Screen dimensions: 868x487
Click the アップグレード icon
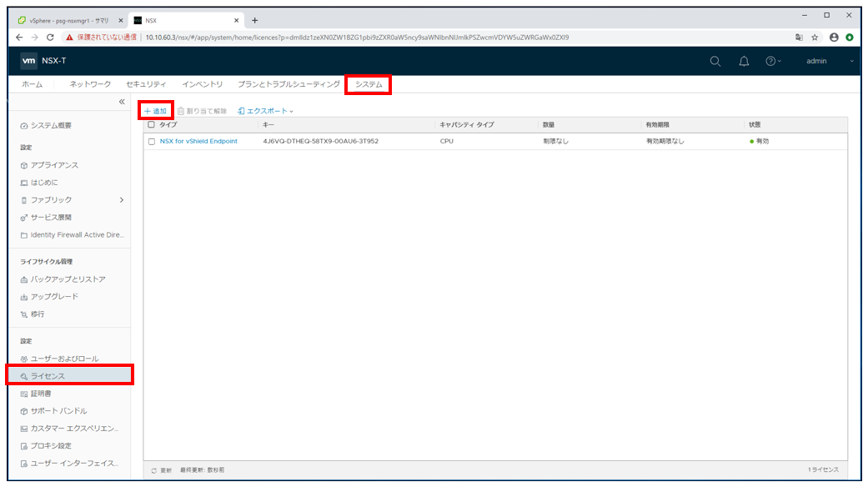(x=24, y=297)
